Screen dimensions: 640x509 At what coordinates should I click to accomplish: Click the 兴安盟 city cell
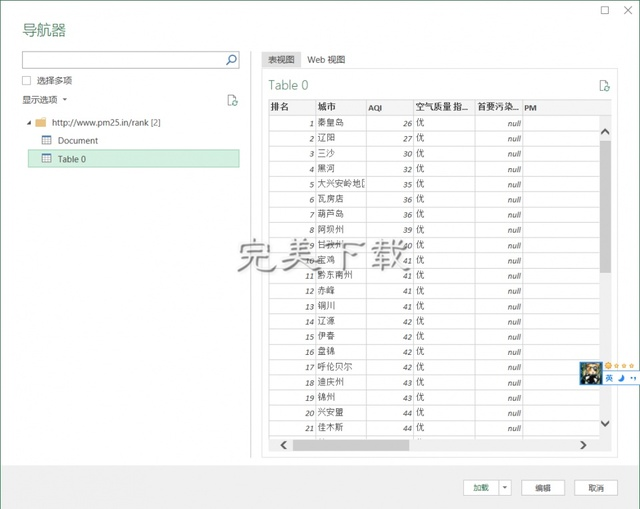[x=341, y=413]
